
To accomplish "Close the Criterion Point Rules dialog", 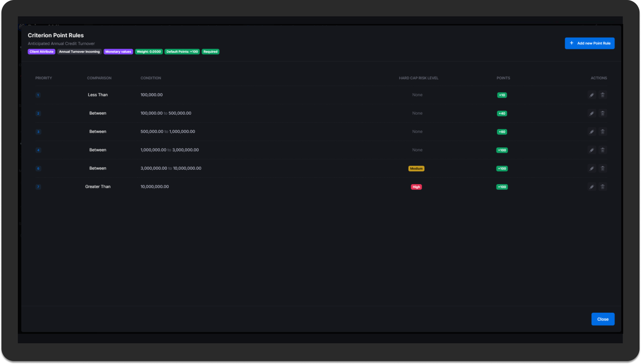I will tap(602, 319).
